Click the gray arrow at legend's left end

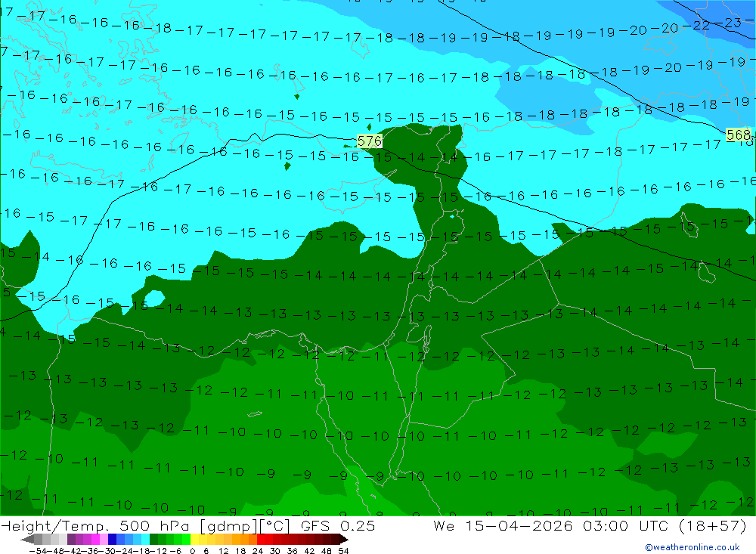click(x=27, y=540)
